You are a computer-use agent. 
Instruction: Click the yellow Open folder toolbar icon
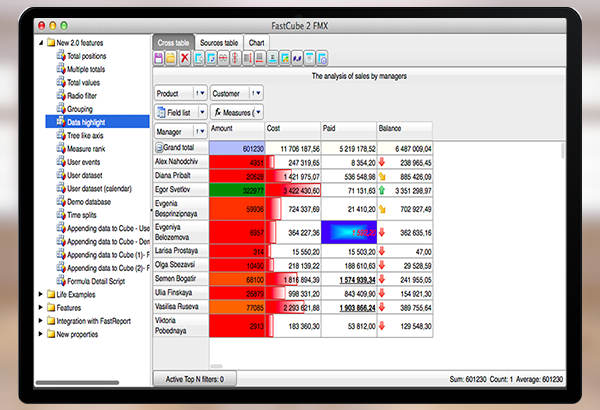click(x=171, y=59)
